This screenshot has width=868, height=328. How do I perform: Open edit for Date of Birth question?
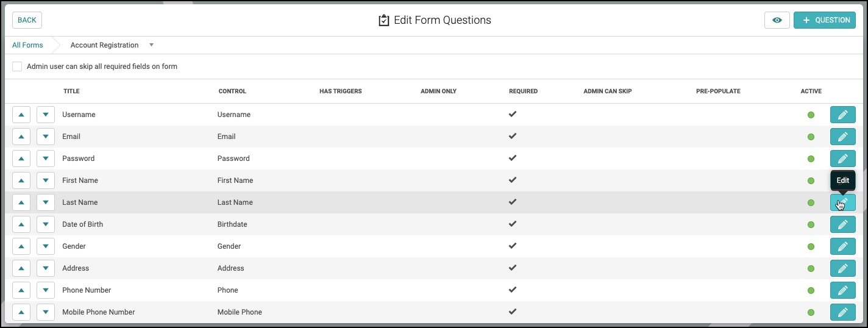842,224
